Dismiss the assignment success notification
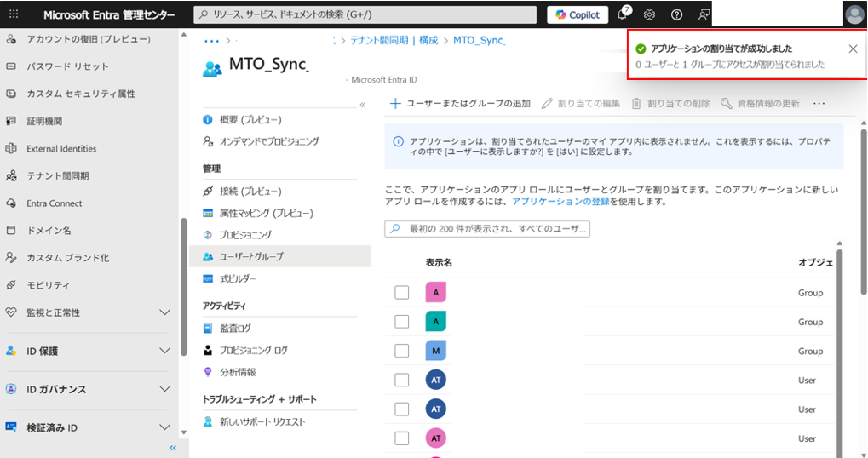The height and width of the screenshot is (458, 868). coord(853,49)
